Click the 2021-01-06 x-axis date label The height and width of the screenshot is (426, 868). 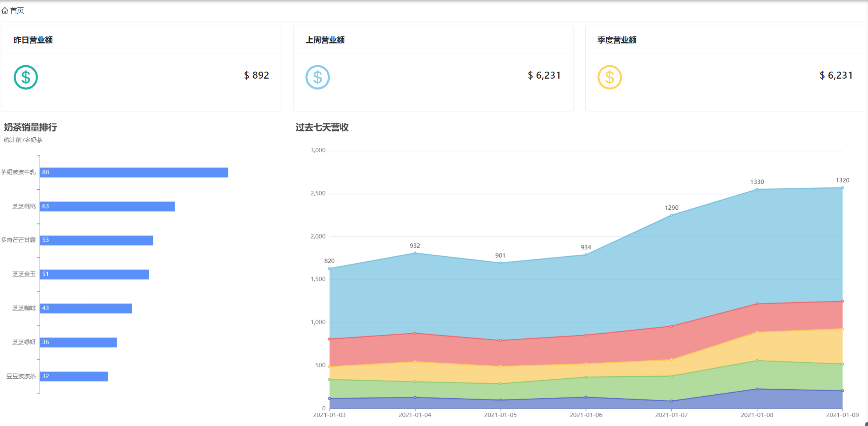[x=586, y=415]
